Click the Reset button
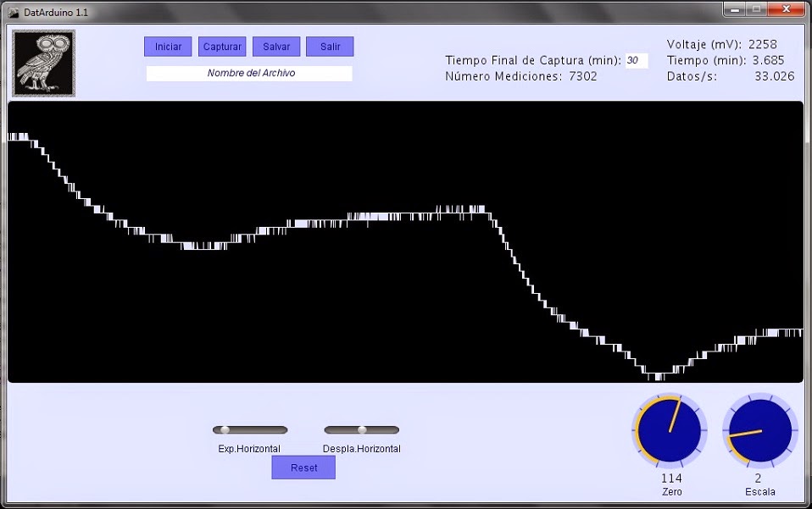 click(303, 468)
